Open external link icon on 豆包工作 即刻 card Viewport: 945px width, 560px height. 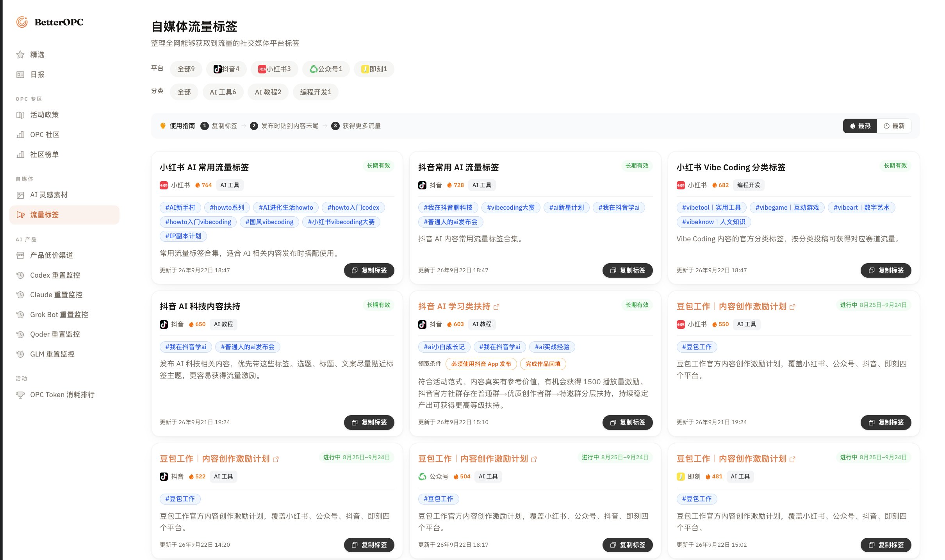pyautogui.click(x=792, y=459)
